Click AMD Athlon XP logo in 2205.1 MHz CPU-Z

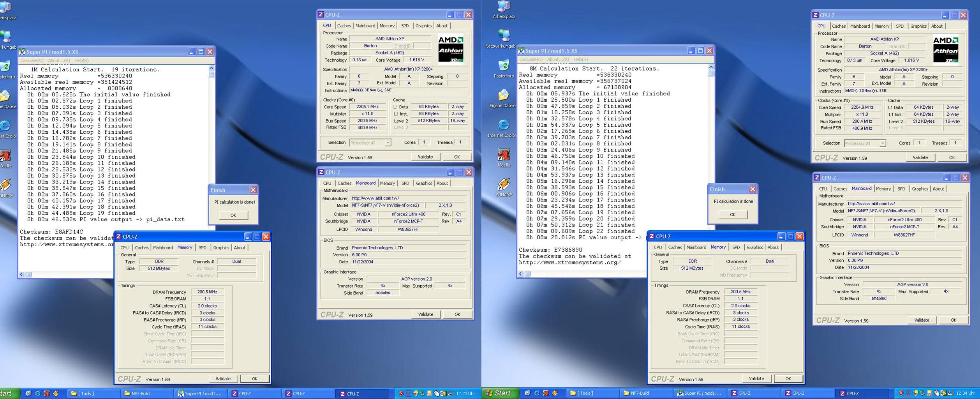(451, 49)
